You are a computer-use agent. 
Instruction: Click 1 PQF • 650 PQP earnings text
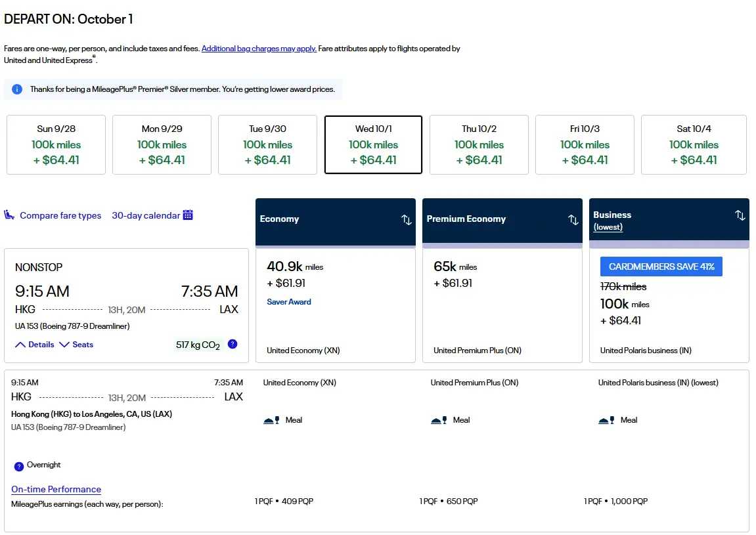(x=449, y=502)
